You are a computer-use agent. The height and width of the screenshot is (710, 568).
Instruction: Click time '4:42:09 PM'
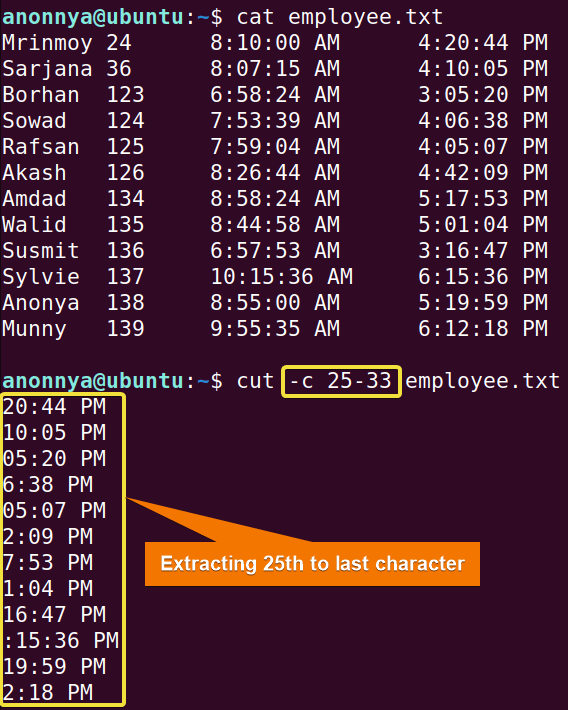483,173
